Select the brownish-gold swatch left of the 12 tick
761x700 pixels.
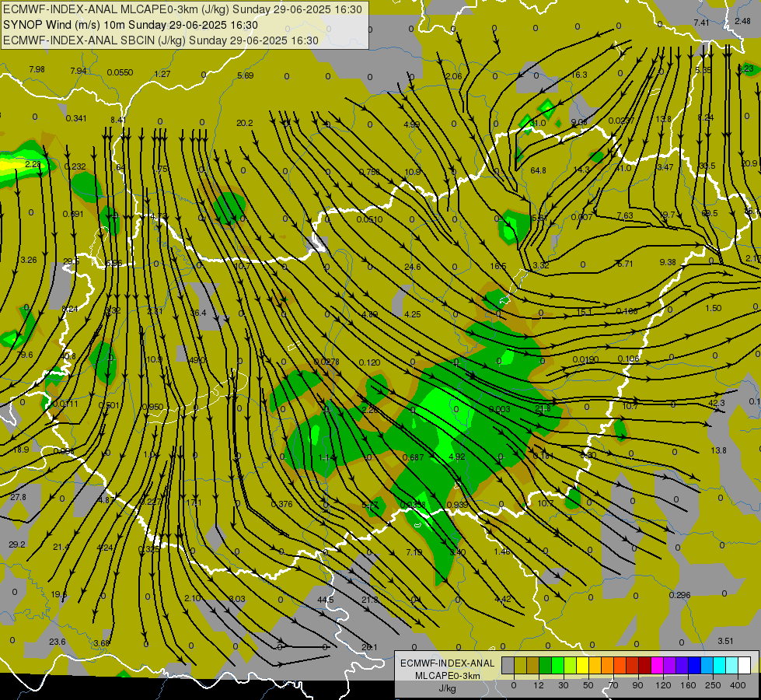pos(533,665)
